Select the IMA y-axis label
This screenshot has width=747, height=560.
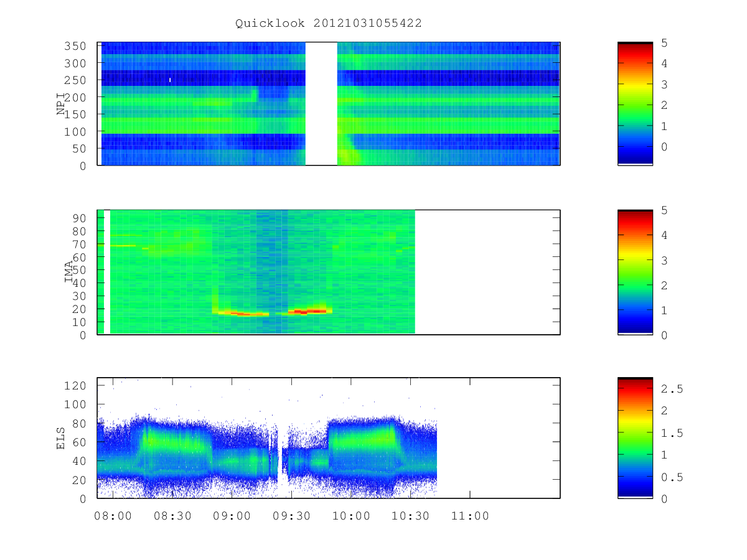coord(68,273)
